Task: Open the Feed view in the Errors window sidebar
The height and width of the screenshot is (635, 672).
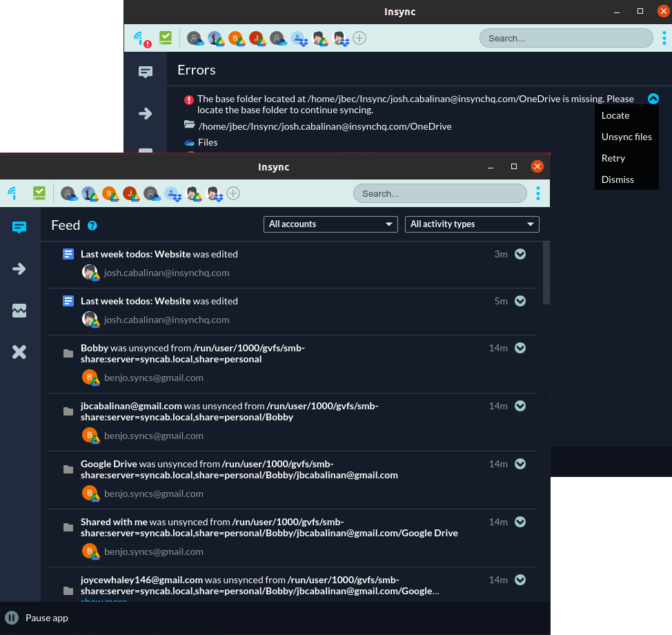Action: (146, 72)
